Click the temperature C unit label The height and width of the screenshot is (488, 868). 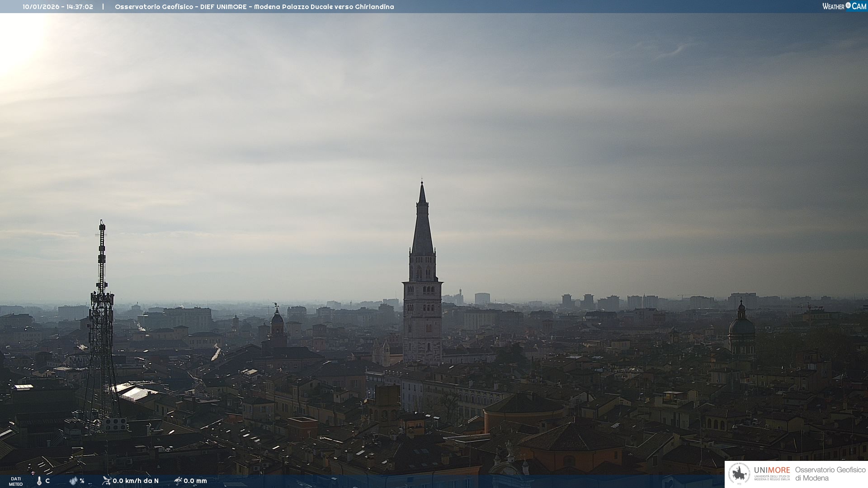(47, 481)
